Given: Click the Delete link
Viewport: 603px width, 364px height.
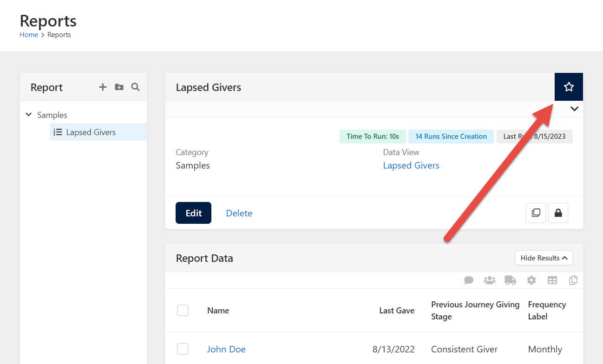Looking at the screenshot, I should point(239,213).
